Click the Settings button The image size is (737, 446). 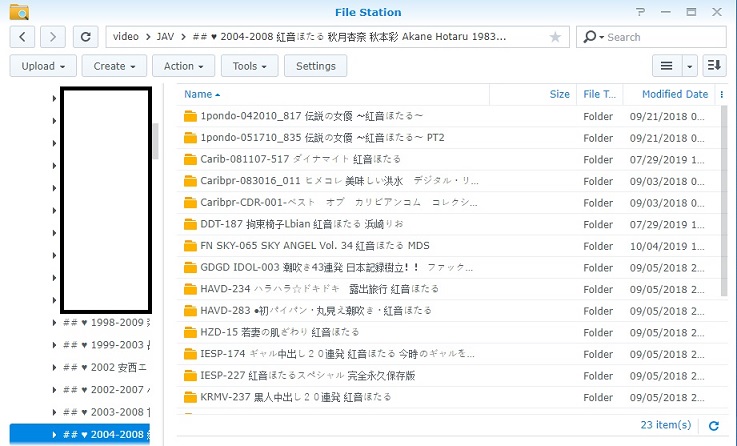pos(316,66)
